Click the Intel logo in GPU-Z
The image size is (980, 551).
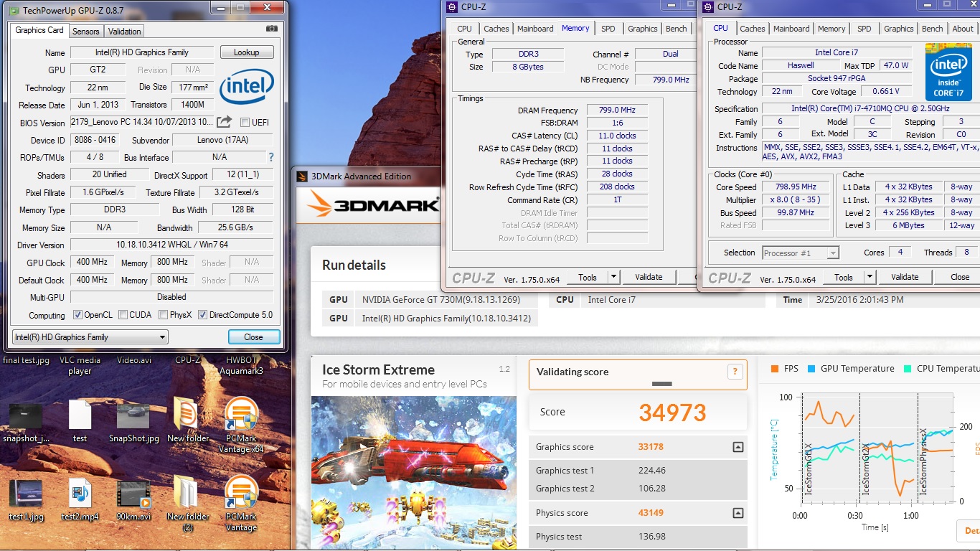[246, 88]
